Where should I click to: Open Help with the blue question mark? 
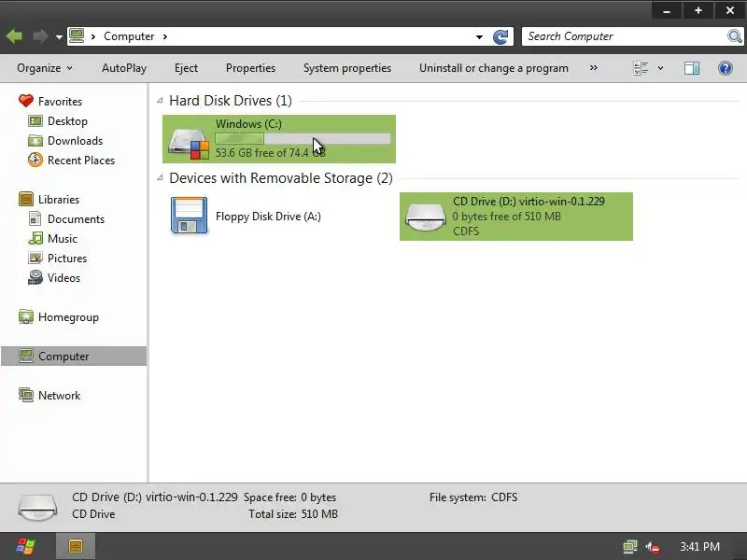726,68
